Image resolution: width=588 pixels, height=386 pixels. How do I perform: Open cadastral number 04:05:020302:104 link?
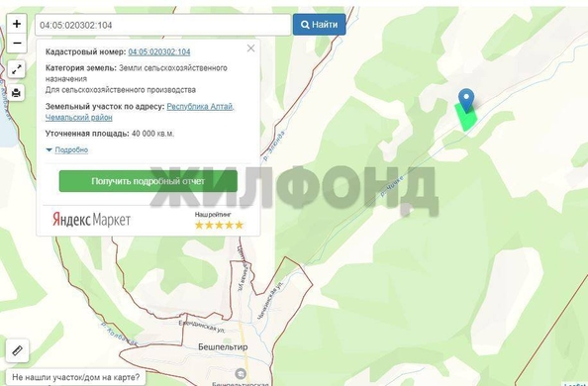[x=159, y=51]
